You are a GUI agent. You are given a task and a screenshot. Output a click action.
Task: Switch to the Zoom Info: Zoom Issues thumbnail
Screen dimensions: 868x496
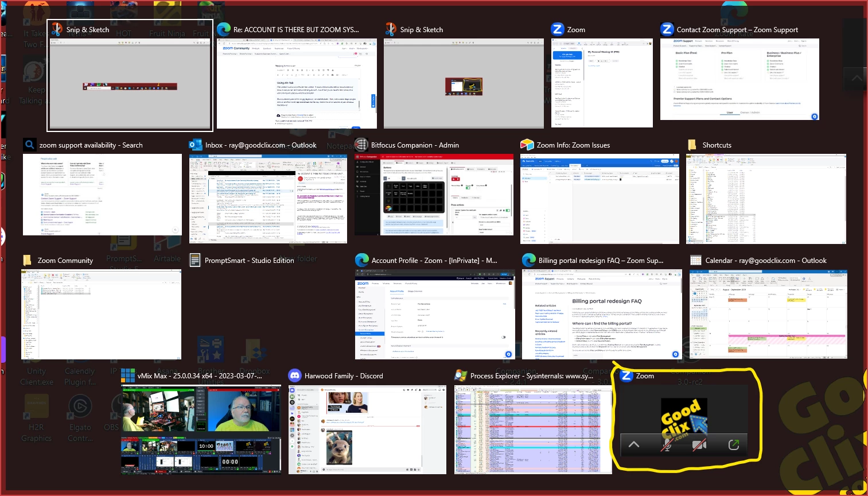pyautogui.click(x=600, y=199)
